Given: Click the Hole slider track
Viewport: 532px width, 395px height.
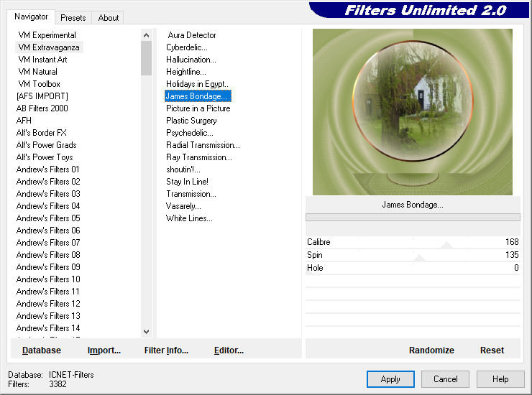Looking at the screenshot, I should pyautogui.click(x=413, y=267).
